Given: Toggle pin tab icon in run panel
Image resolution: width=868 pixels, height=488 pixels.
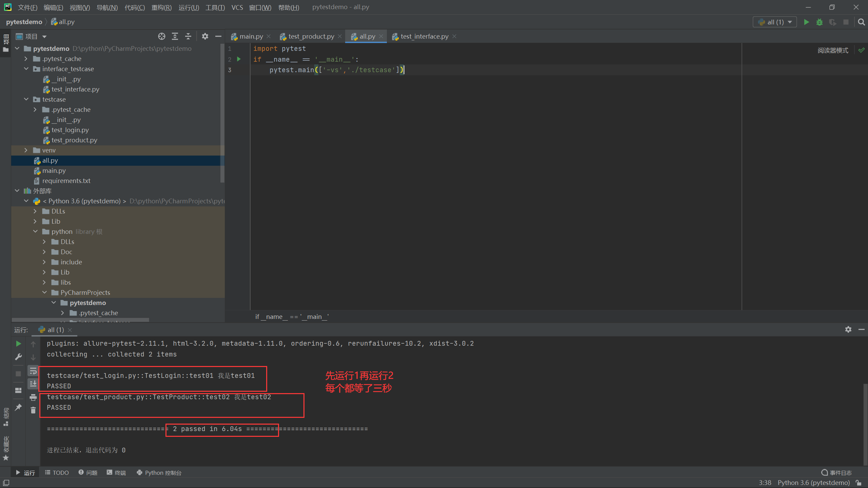Looking at the screenshot, I should (x=19, y=407).
